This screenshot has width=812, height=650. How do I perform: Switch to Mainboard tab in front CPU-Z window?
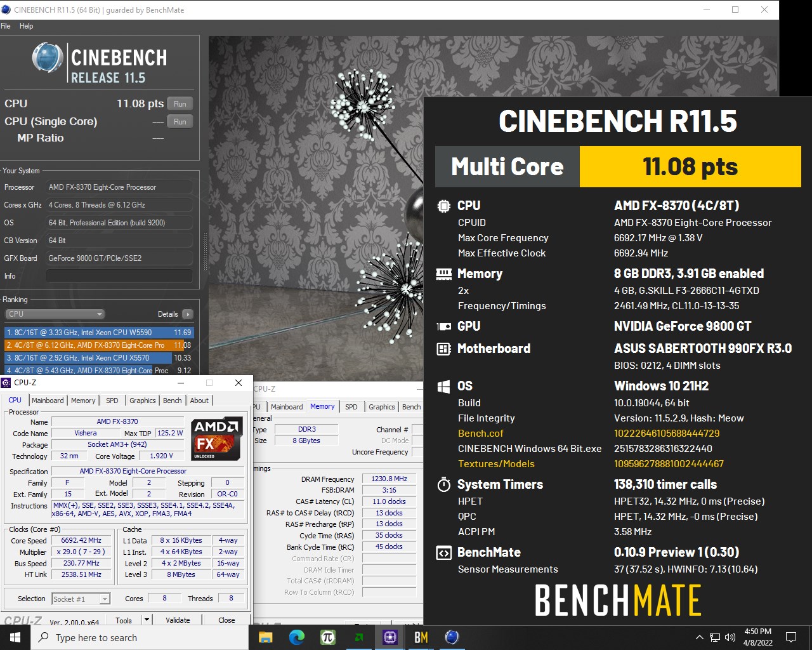(48, 401)
